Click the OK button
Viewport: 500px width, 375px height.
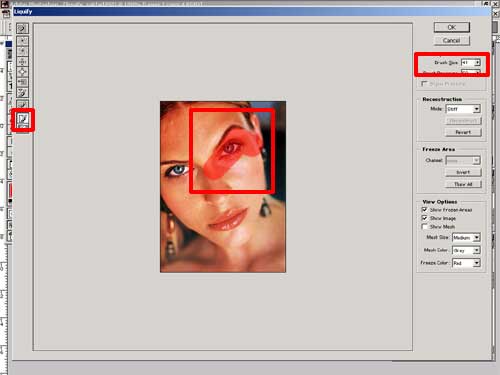(452, 27)
